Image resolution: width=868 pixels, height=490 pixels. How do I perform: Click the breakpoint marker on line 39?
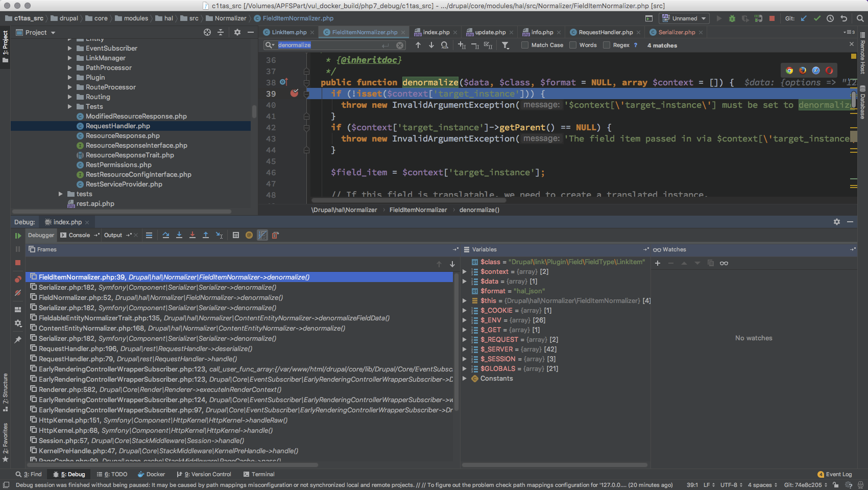(x=294, y=93)
